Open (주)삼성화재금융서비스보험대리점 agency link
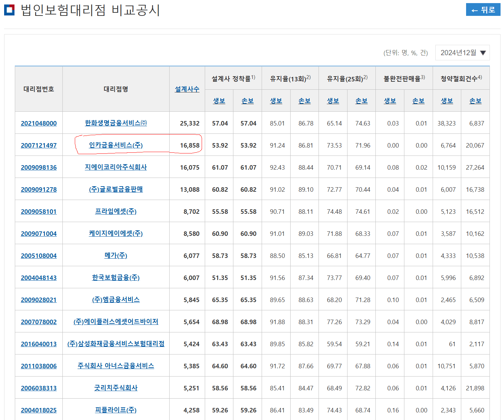This screenshot has height=420, width=504. coord(116,343)
